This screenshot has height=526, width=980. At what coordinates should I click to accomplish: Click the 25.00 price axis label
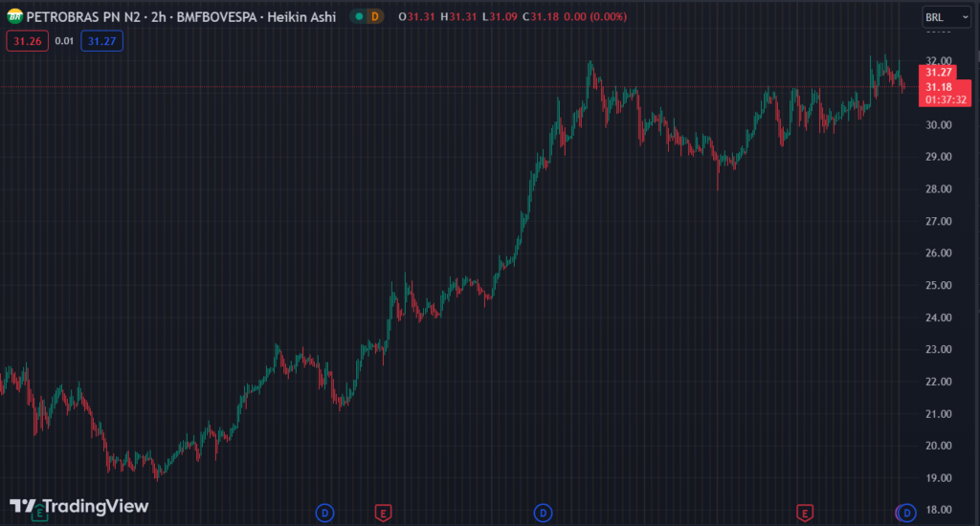939,286
